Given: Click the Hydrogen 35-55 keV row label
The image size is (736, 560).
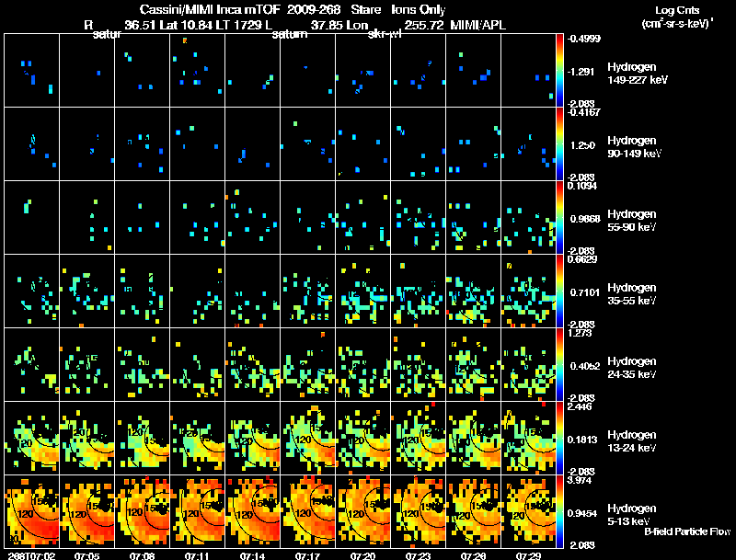Looking at the screenshot, I should (x=631, y=293).
